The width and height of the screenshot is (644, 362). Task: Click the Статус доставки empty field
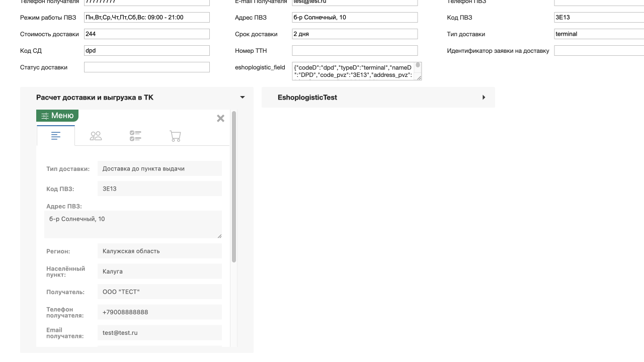pos(146,67)
